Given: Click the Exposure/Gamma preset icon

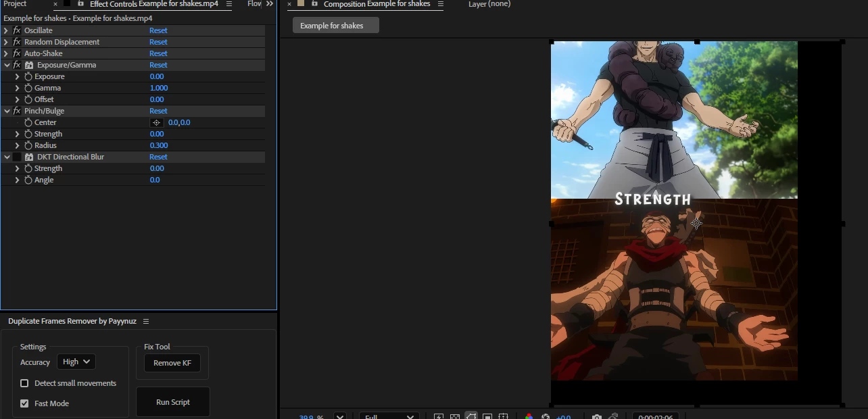Looking at the screenshot, I should [29, 65].
